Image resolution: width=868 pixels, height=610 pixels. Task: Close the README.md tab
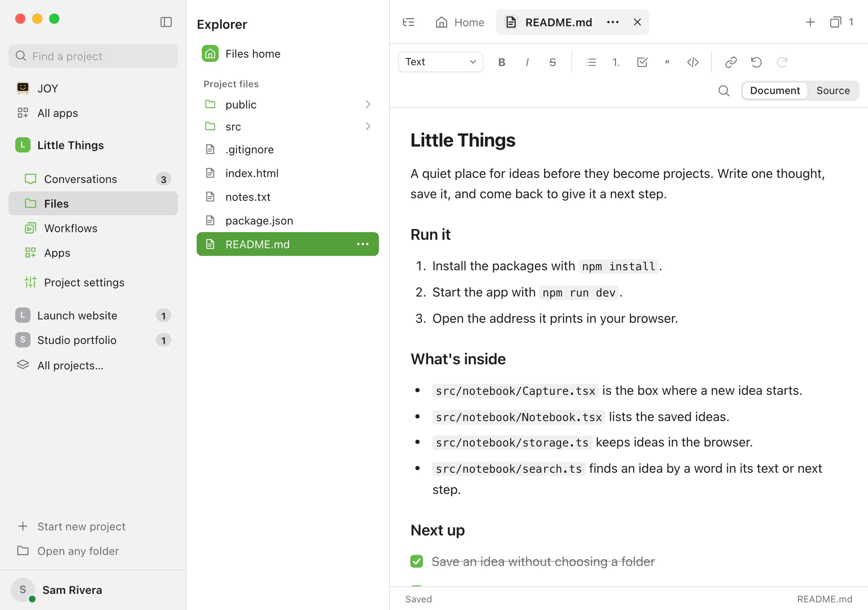click(x=637, y=22)
